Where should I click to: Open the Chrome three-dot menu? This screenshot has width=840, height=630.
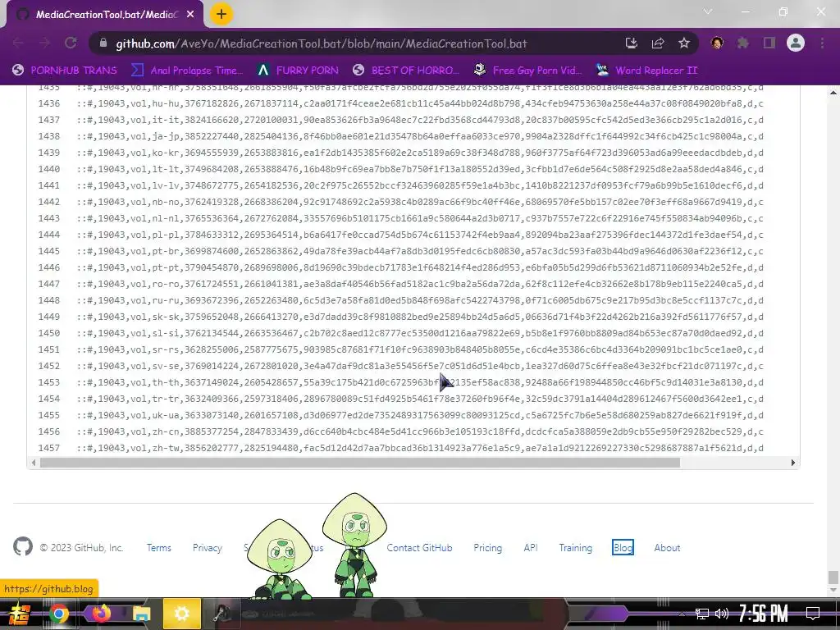[x=822, y=43]
